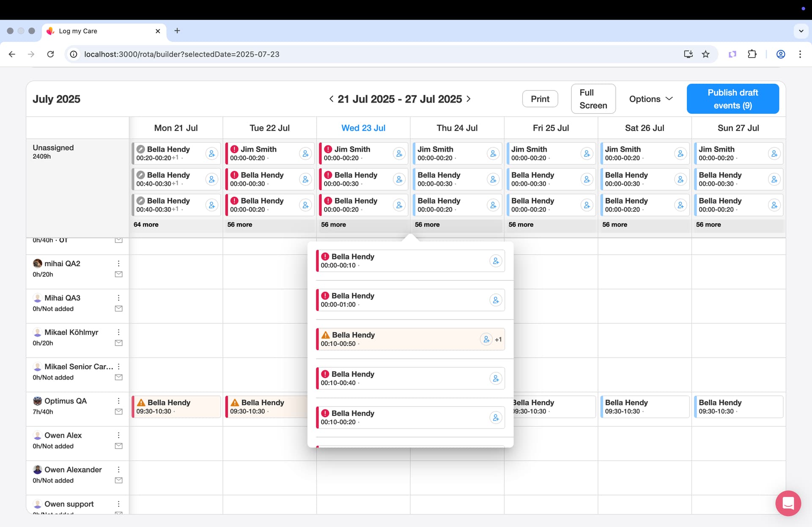This screenshot has width=812, height=527.
Task: Expand '56 more' under Fri 25 Jul
Action: (521, 225)
